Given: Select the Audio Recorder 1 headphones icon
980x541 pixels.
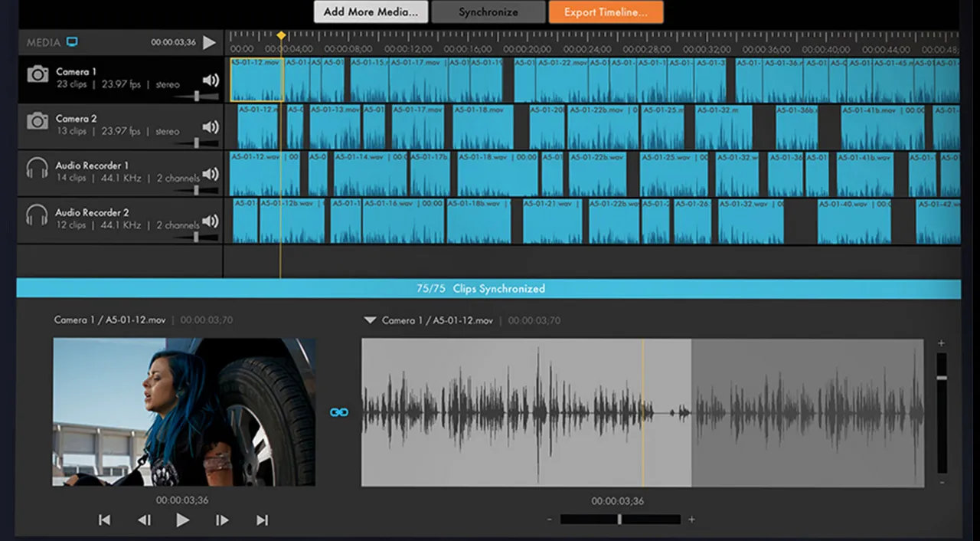Looking at the screenshot, I should (37, 168).
